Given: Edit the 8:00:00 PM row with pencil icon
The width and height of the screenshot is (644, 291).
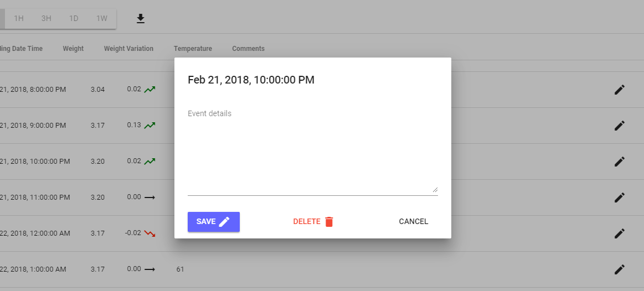Looking at the screenshot, I should tap(619, 90).
